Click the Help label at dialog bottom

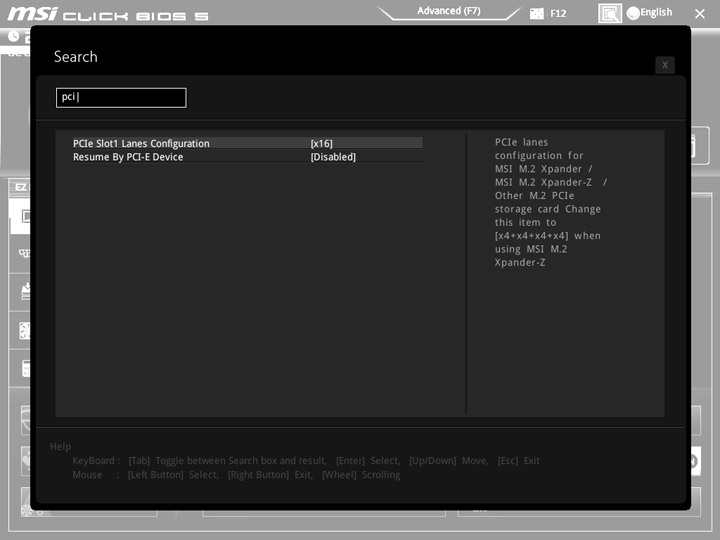[x=61, y=446]
